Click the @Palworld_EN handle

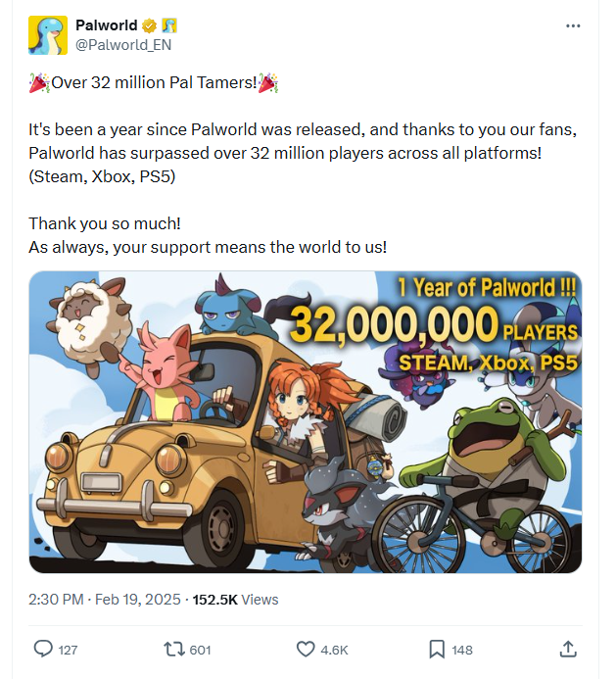(x=122, y=44)
